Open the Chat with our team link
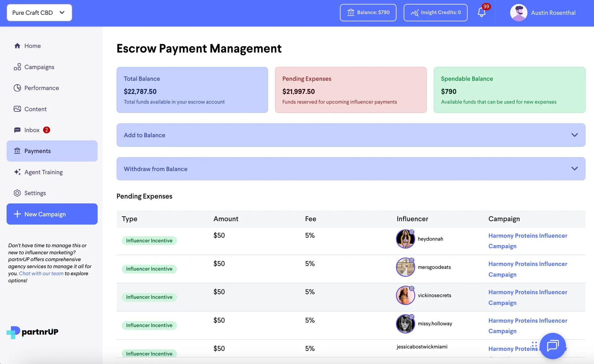This screenshot has width=594, height=364. 41,273
